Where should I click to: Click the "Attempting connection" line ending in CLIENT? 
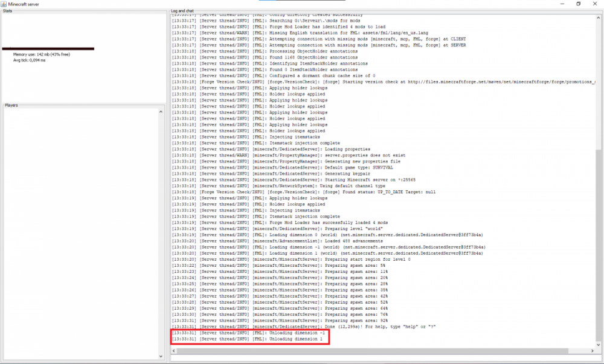[319, 39]
